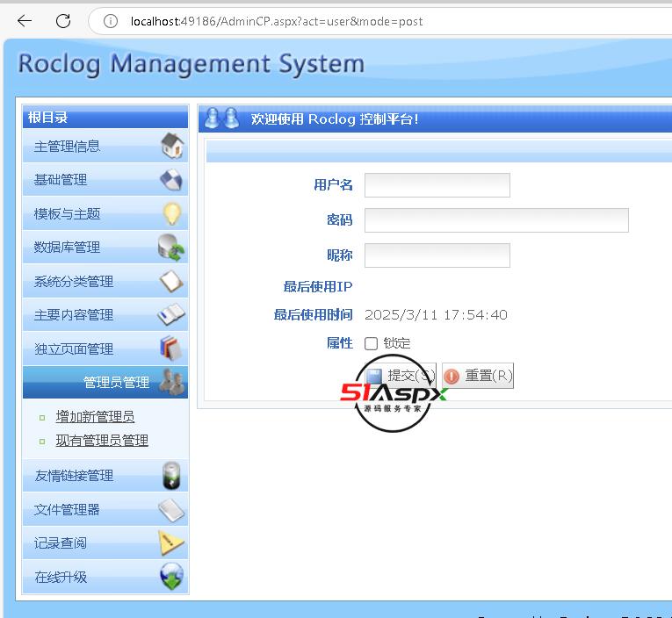
Task: Expand the 独立页面管理 section
Action: coord(105,349)
